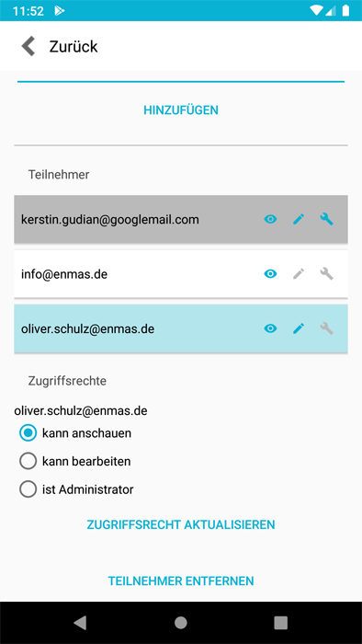Click the eye icon for info@enmas.de
Image resolution: width=362 pixels, height=644 pixels.
(x=270, y=274)
